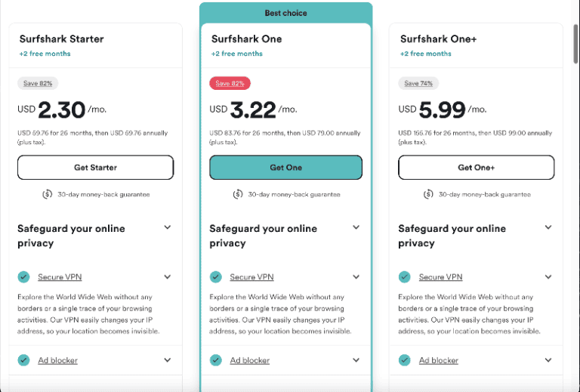The height and width of the screenshot is (392, 580).
Task: Collapse the Starter 'Safeguard your online privacy' section
Action: coord(168,227)
